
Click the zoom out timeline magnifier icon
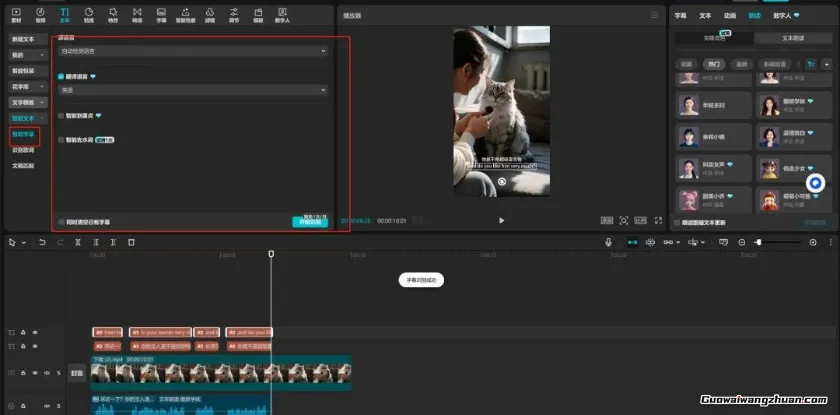coord(742,243)
